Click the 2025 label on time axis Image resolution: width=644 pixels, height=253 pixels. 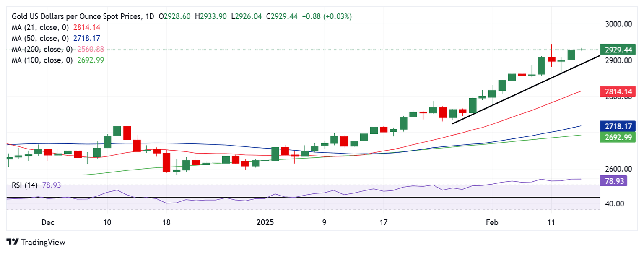pyautogui.click(x=265, y=222)
